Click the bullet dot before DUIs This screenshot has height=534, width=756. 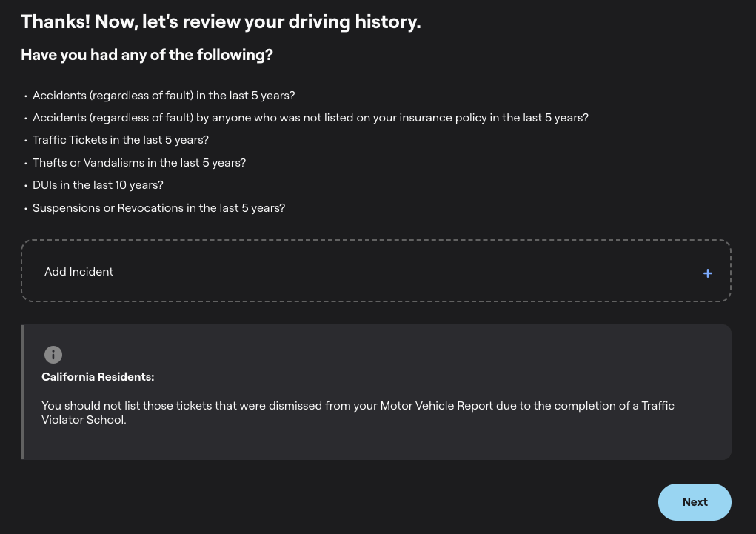coord(25,186)
